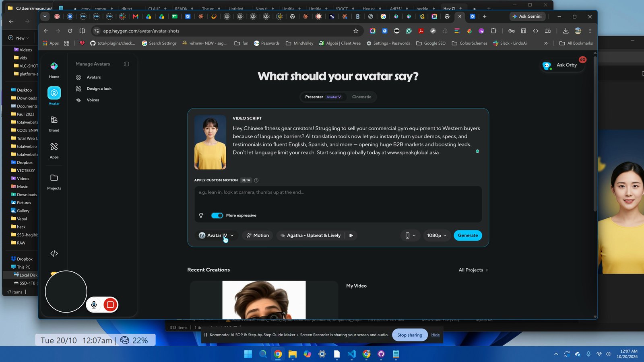
Task: Switch to the Cinematic tab
Action: coord(361,97)
